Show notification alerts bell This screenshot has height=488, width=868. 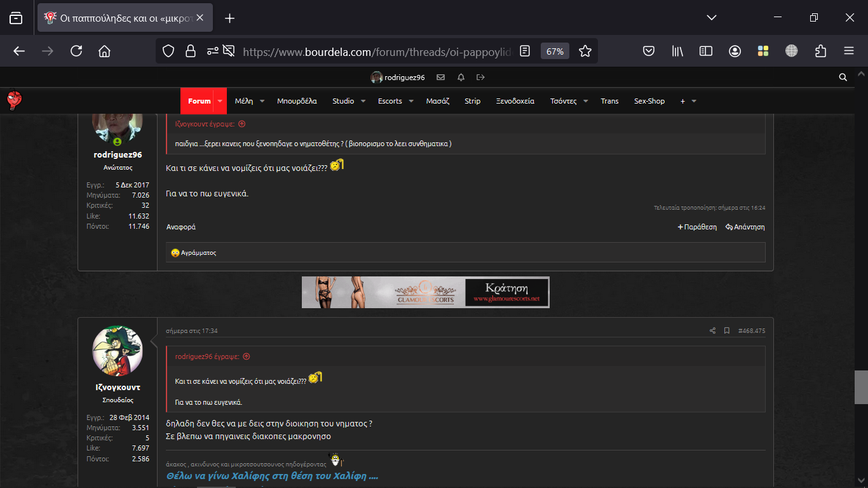[461, 78]
